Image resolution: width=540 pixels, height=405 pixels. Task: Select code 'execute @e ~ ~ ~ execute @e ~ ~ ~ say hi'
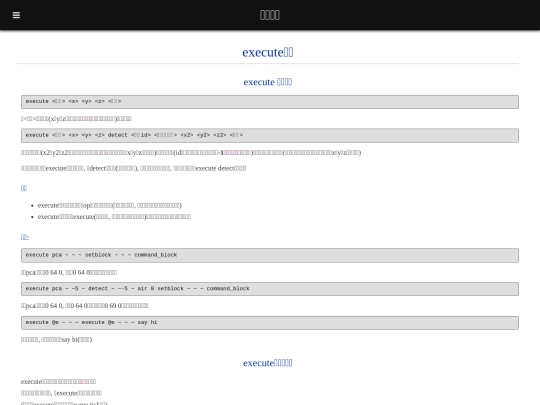click(x=270, y=323)
